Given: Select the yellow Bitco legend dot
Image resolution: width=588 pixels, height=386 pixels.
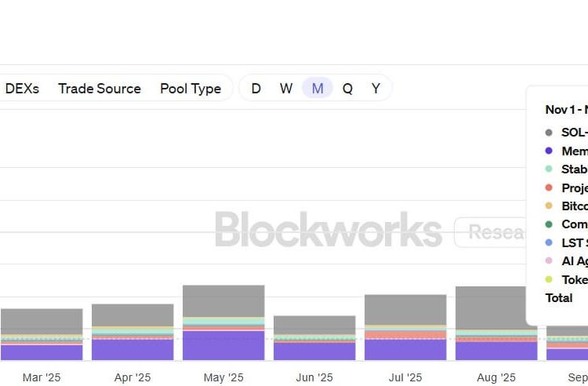Looking at the screenshot, I should (548, 206).
